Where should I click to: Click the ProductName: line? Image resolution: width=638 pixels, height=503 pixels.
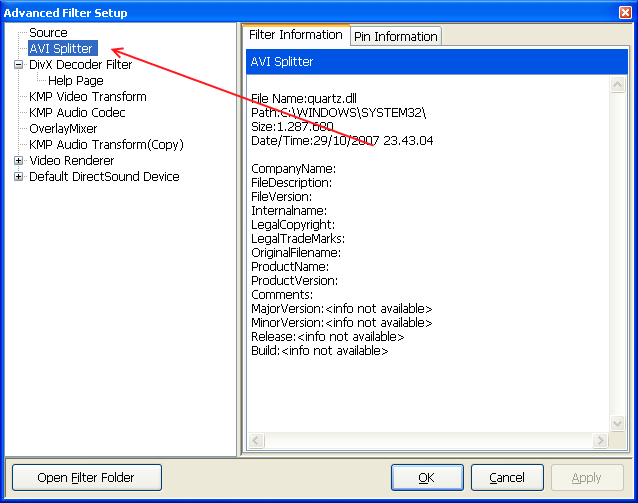(290, 267)
